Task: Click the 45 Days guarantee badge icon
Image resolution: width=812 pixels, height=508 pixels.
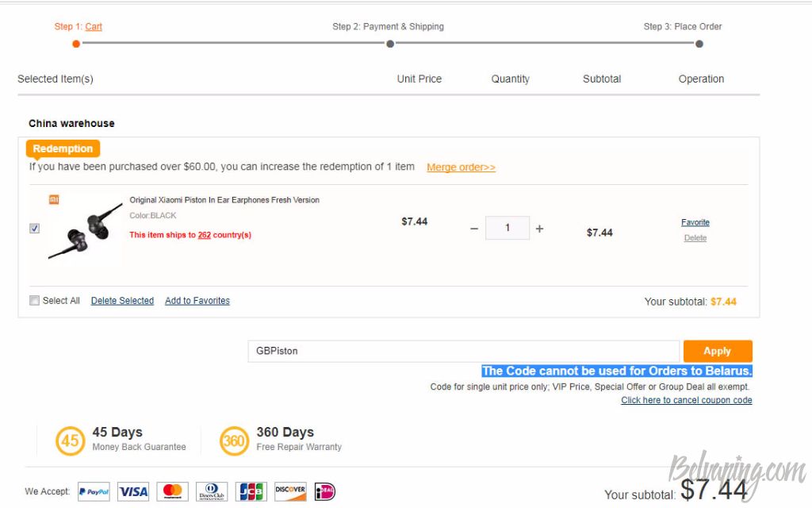Action: point(70,441)
